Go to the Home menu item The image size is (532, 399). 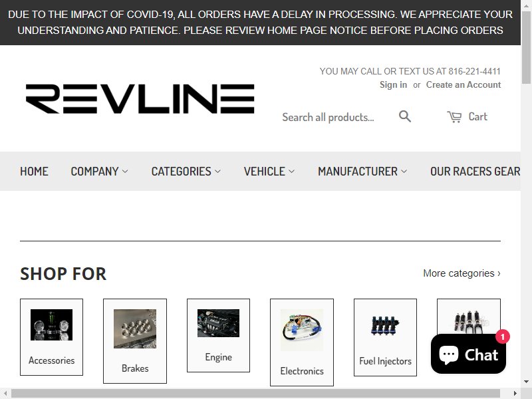tap(34, 172)
